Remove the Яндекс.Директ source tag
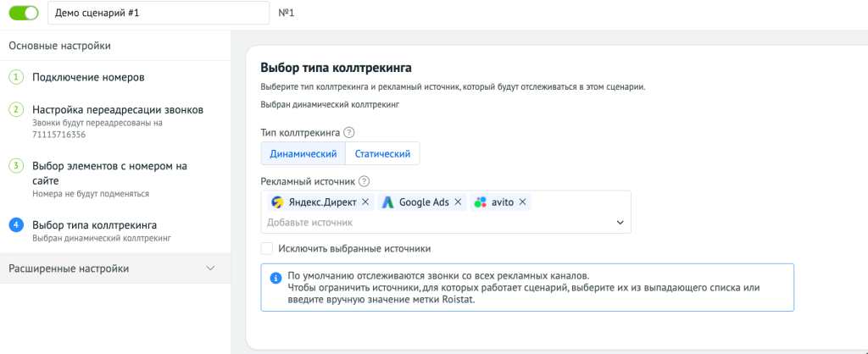Image resolution: width=868 pixels, height=354 pixels. (x=365, y=202)
